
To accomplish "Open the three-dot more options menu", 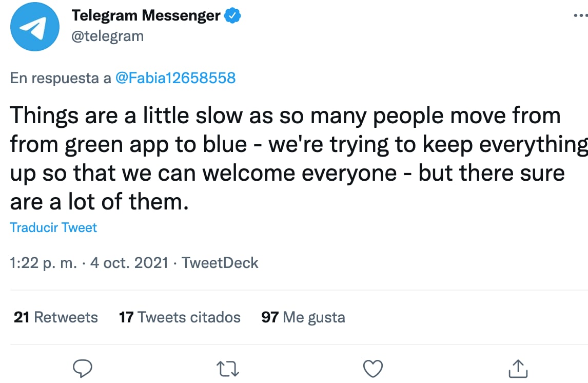I will [581, 15].
